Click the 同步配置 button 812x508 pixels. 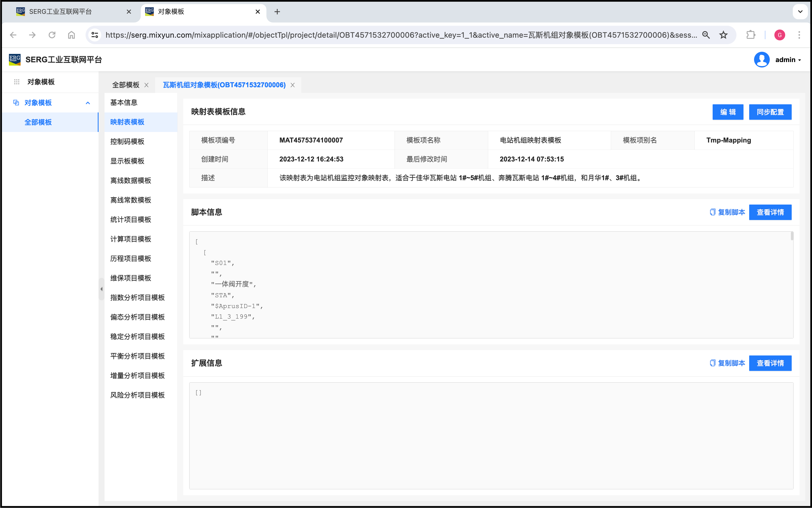770,112
